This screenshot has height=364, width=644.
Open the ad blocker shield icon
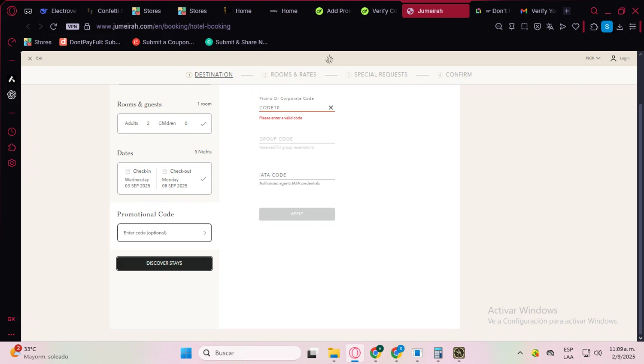point(537,27)
